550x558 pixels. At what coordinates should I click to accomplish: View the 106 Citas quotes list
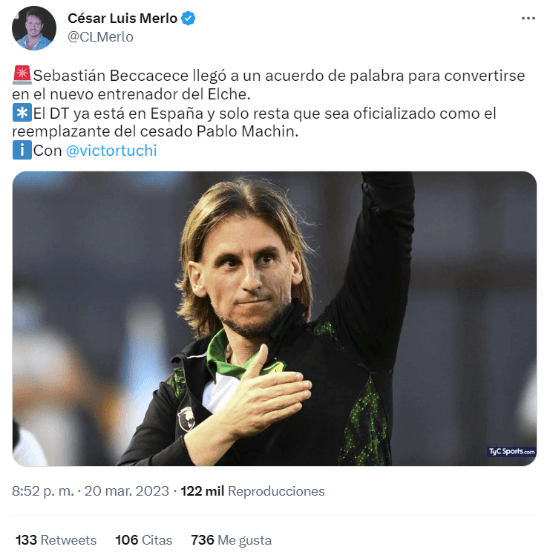click(x=144, y=540)
